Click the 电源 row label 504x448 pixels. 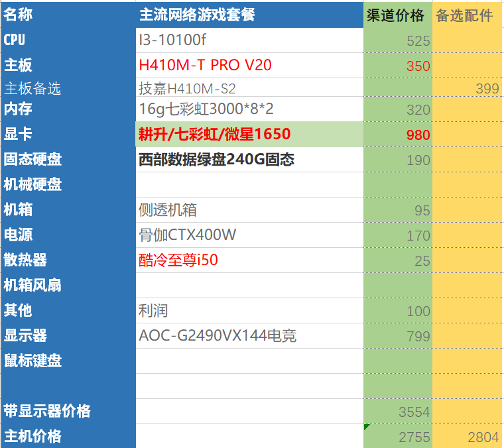68,235
